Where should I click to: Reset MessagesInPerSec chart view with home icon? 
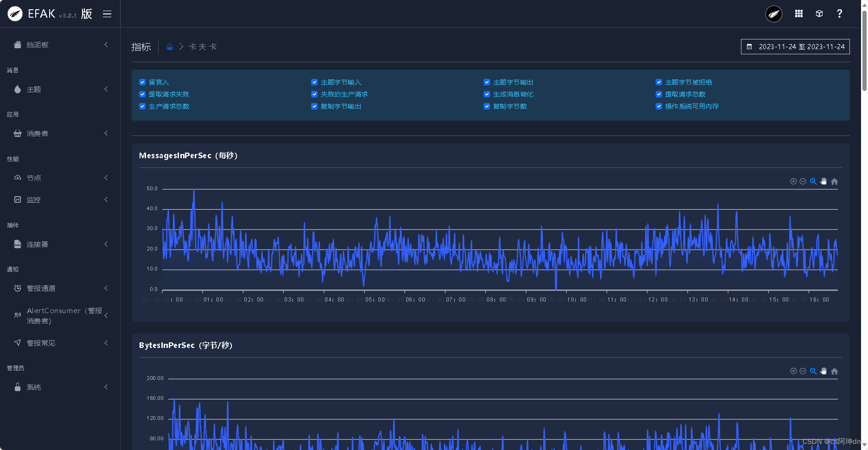pos(835,181)
